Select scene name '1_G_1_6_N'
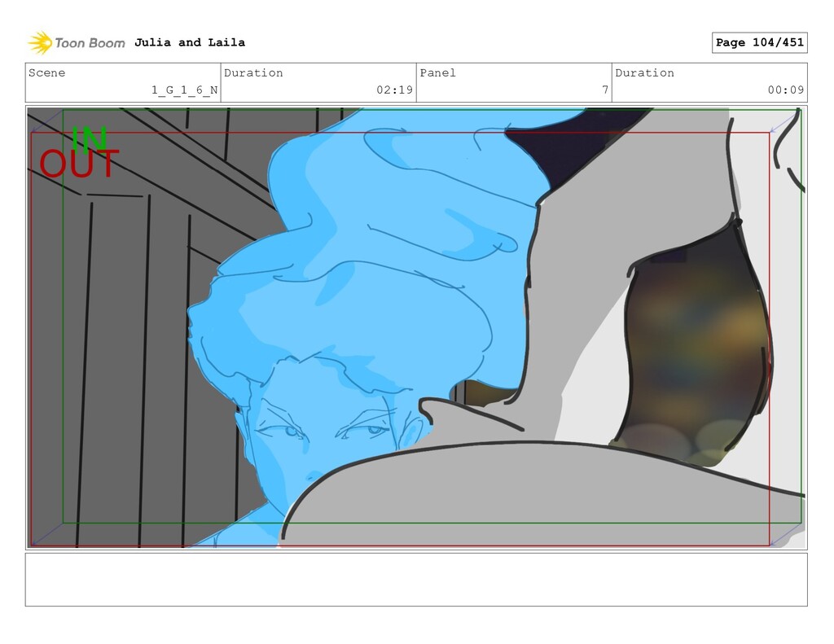This screenshot has height=644, width=834. click(184, 90)
